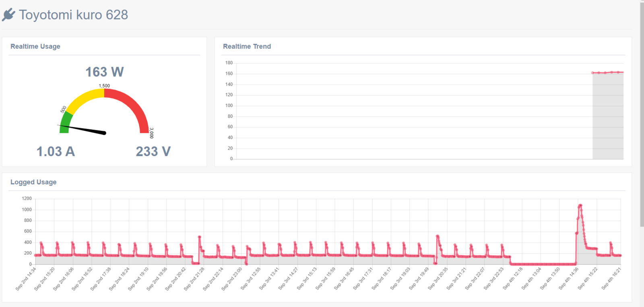
Task: Click the 100 axis label in Realtime Trend
Action: pyautogui.click(x=229, y=105)
